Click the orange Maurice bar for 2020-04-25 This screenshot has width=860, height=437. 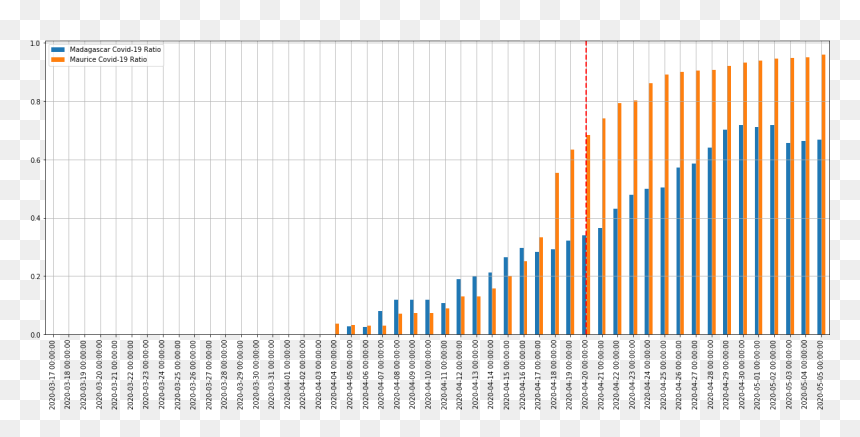coord(667,205)
